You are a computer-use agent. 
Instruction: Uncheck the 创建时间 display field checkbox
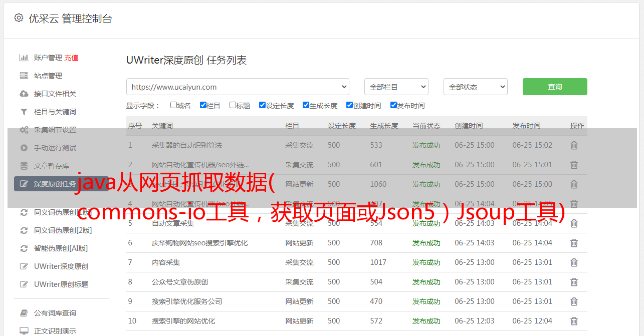(x=349, y=105)
